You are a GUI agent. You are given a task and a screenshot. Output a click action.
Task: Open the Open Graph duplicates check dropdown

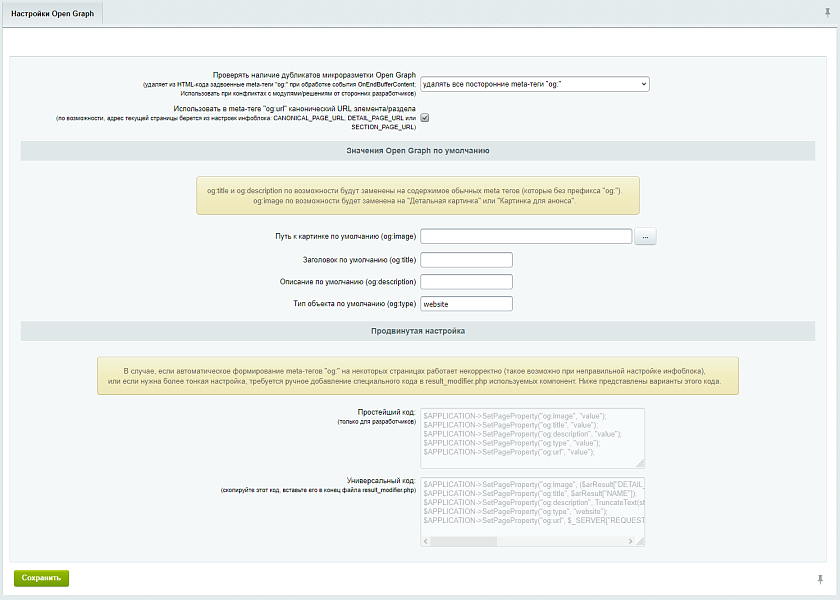(534, 85)
